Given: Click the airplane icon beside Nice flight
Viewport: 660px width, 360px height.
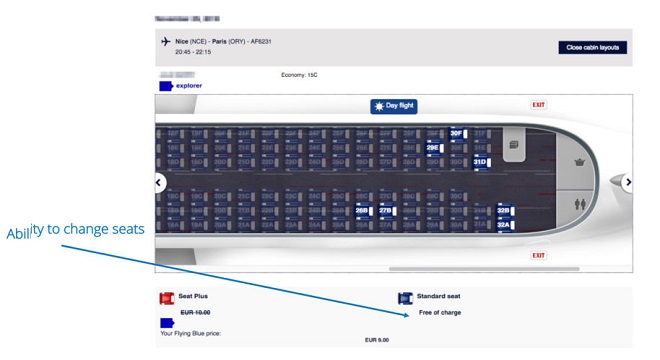Looking at the screenshot, I should point(165,42).
